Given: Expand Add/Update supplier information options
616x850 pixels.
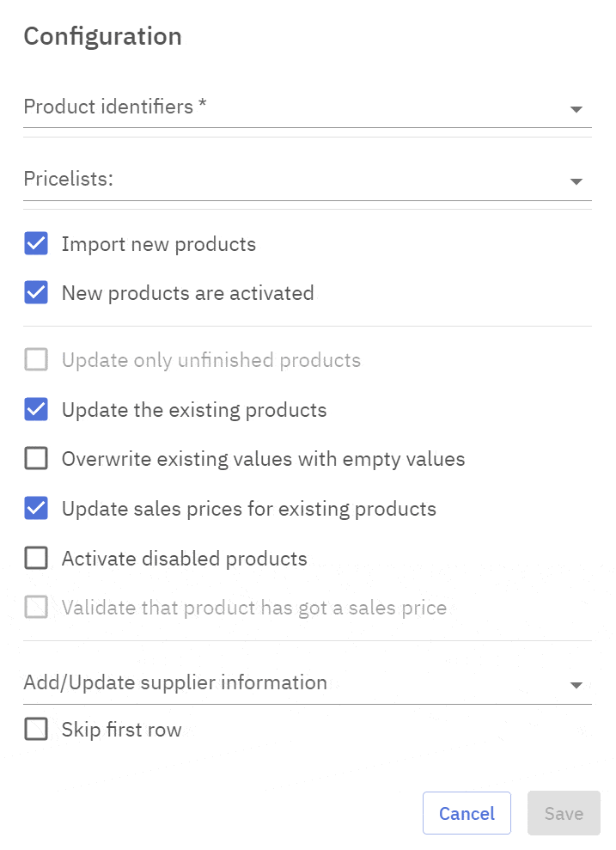Looking at the screenshot, I should [292, 683].
